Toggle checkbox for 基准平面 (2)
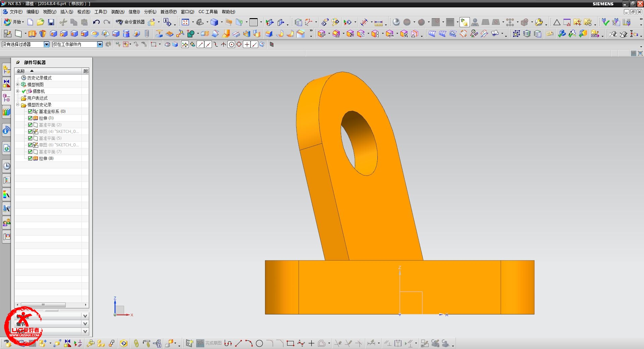 click(30, 125)
